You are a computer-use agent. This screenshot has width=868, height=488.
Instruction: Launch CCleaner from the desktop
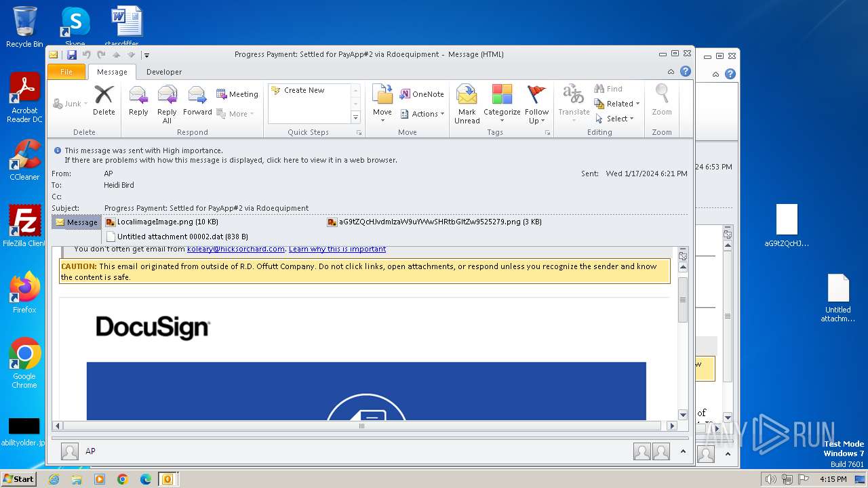coord(25,160)
